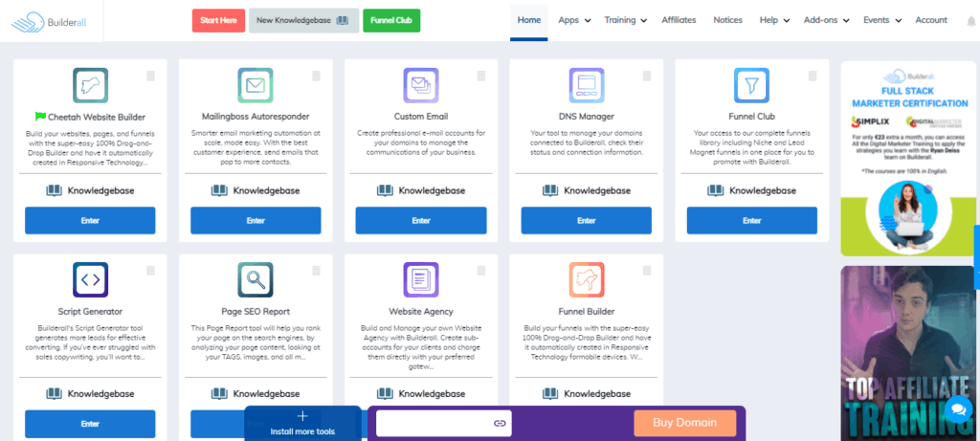Open Knowledgebase for DNS Manager

587,190
